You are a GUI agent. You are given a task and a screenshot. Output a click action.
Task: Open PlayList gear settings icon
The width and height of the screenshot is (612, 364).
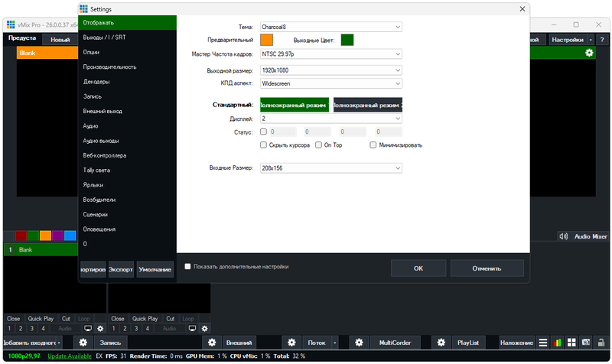coord(440,343)
